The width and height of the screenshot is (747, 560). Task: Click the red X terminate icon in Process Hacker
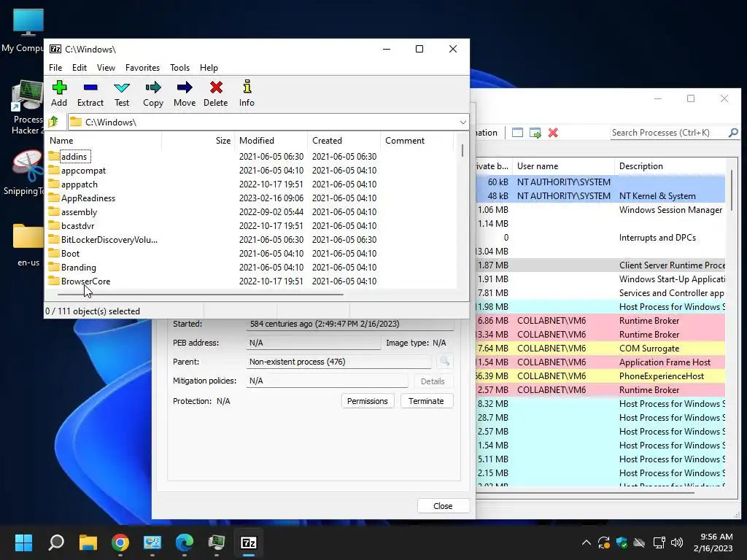(553, 133)
